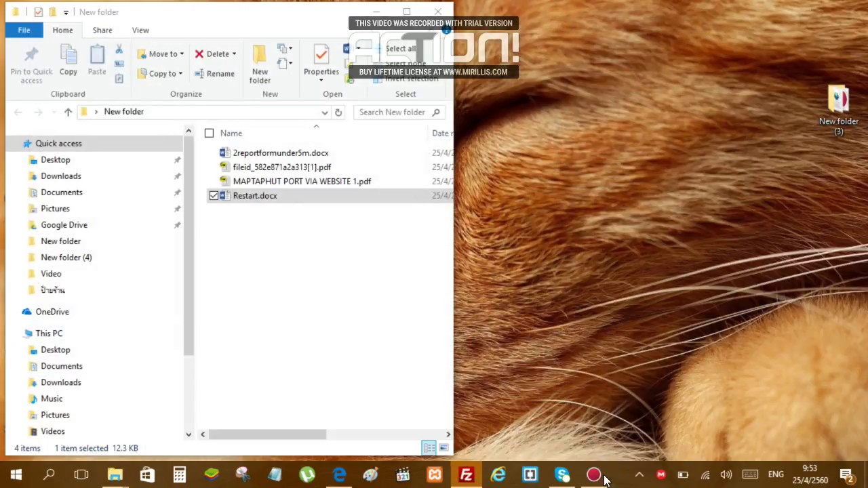Click the address path chevron before New folder
The width and height of the screenshot is (868, 488).
pos(96,112)
